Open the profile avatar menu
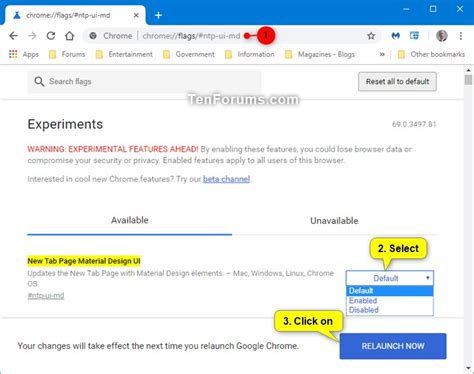This screenshot has height=374, width=474. click(x=442, y=36)
